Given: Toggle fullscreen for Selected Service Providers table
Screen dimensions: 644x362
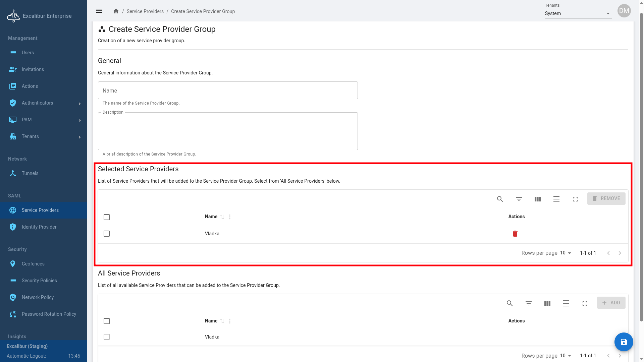Looking at the screenshot, I should [x=575, y=199].
